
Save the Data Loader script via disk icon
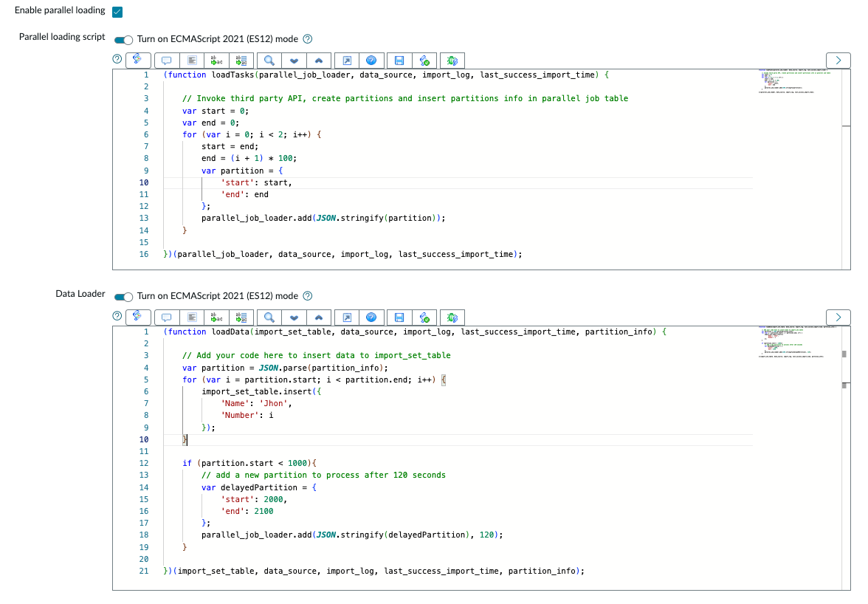click(399, 318)
